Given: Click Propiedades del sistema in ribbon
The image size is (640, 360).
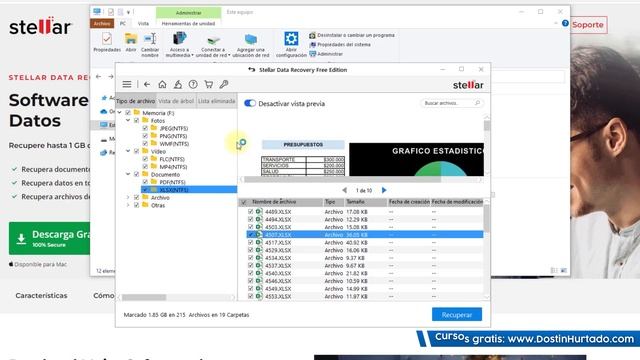Looking at the screenshot, I should 340,44.
